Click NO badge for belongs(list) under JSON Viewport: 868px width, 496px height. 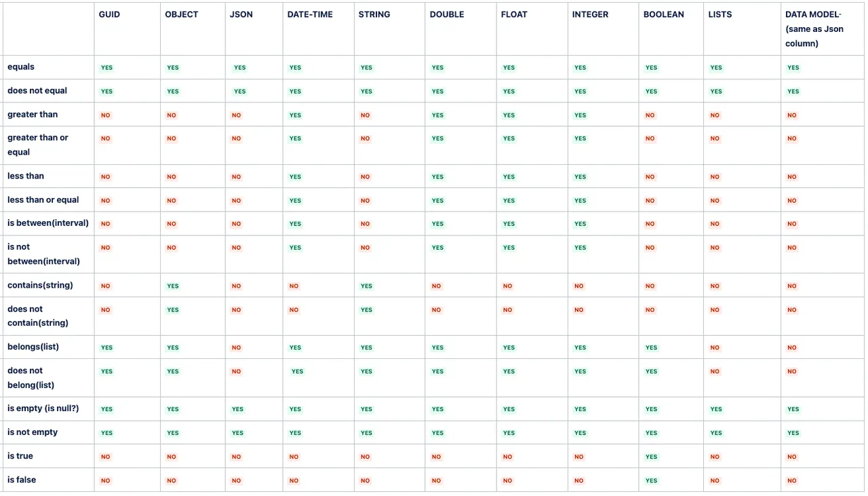(236, 348)
